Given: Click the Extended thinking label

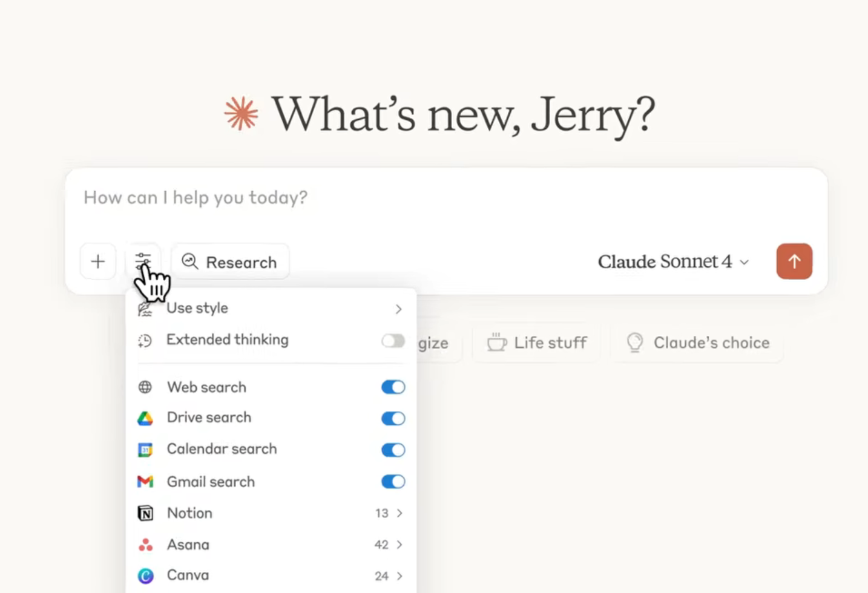Looking at the screenshot, I should [228, 339].
